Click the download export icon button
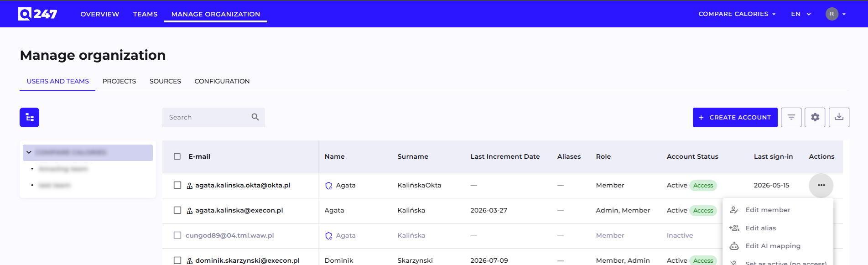Screen dimensions: 868x265 click(839, 117)
